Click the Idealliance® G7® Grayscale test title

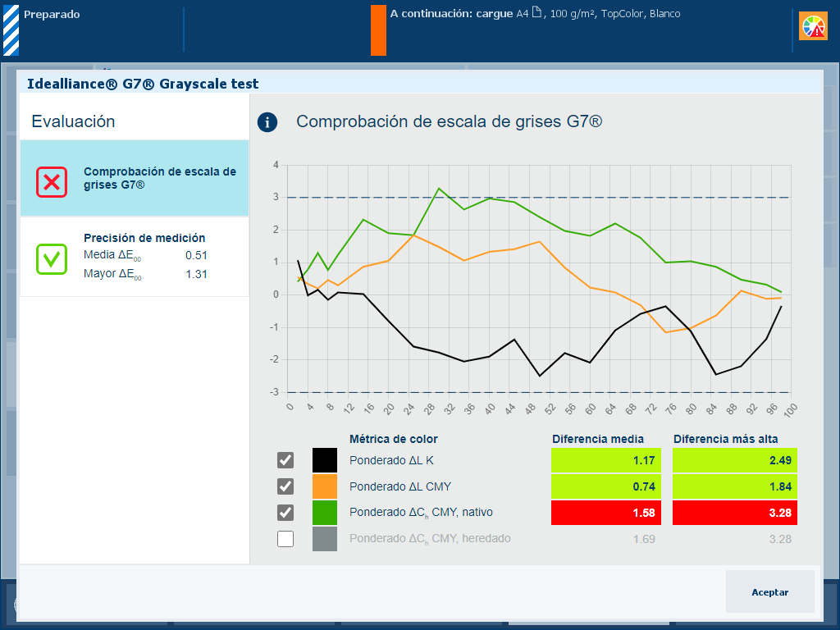pyautogui.click(x=143, y=84)
